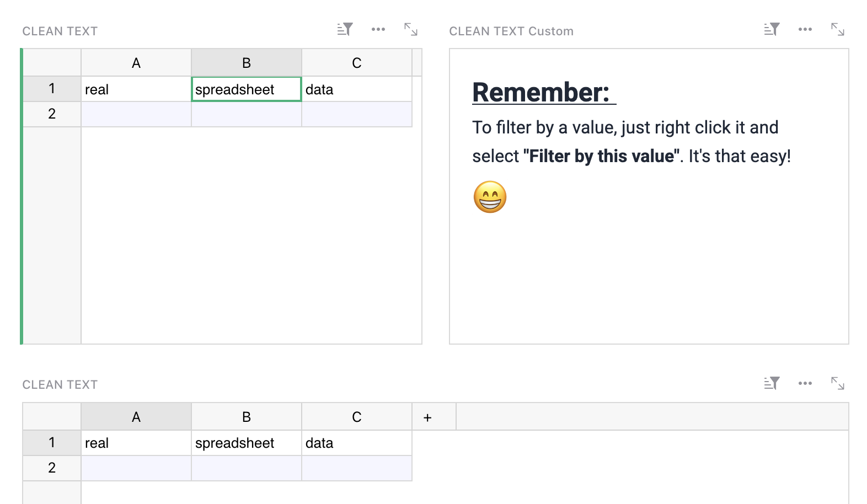
Task: Select row 2 header in the bottom table
Action: pos(51,468)
